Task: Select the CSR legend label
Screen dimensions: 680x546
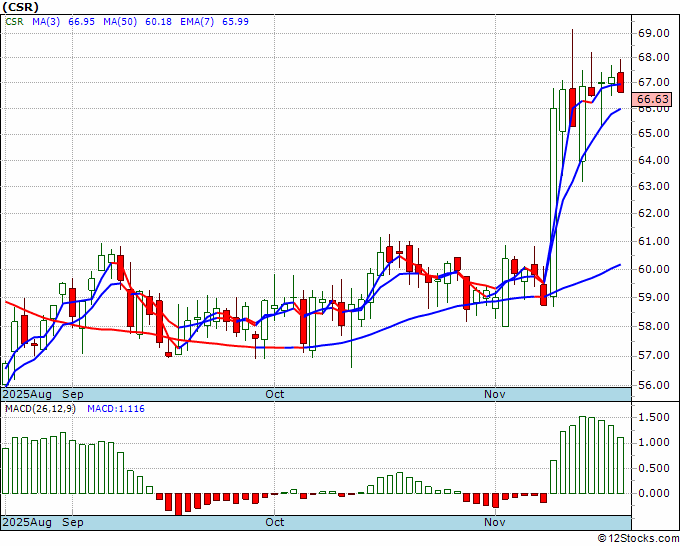Action: tap(14, 22)
